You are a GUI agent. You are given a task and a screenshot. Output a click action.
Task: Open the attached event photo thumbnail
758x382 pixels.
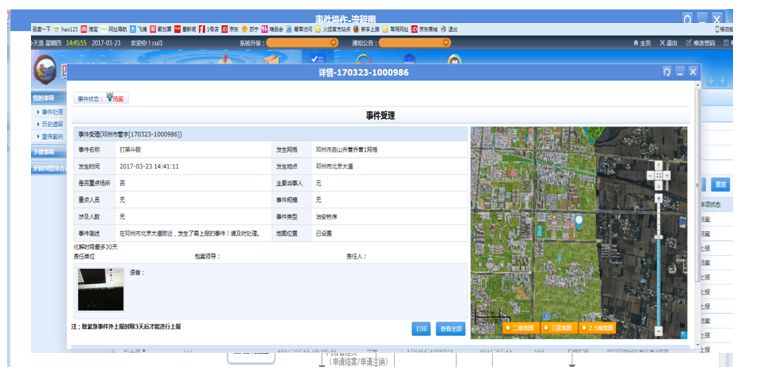101,289
